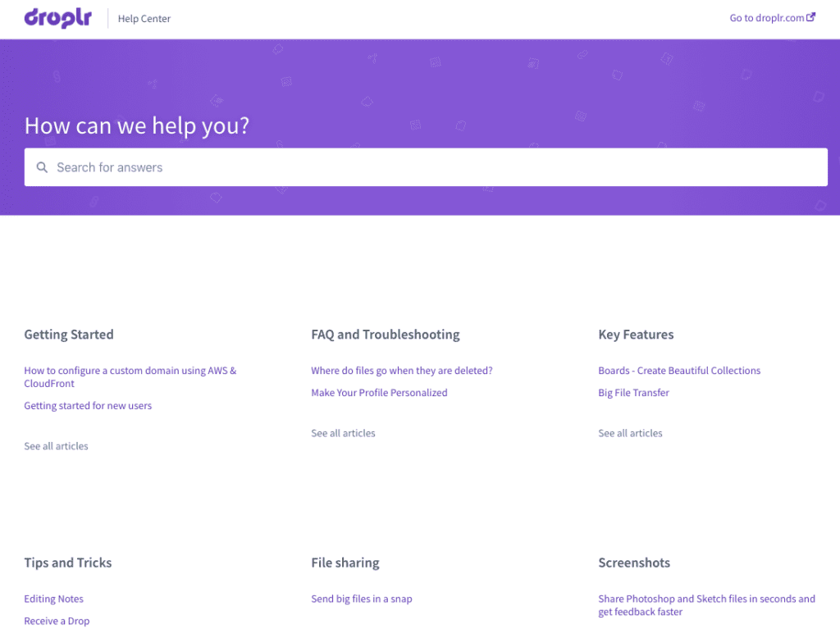Open the Help Center home link
This screenshot has width=840, height=629.
[x=144, y=19]
